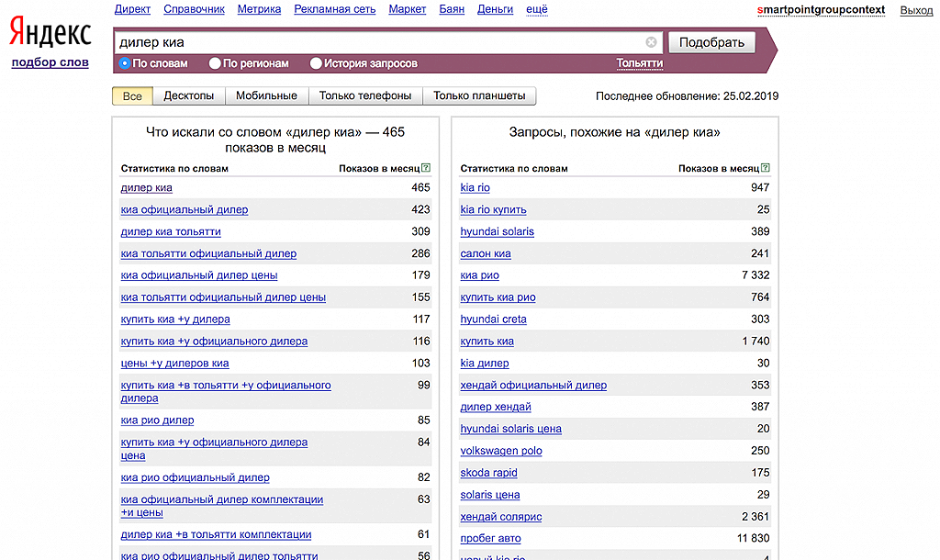Open the 'hyundai solaris' similar query

coord(497,231)
